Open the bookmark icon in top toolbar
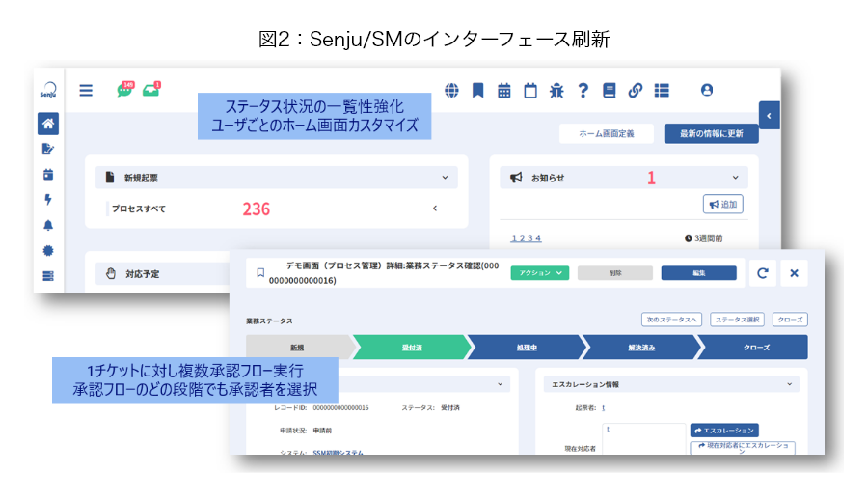 477,91
